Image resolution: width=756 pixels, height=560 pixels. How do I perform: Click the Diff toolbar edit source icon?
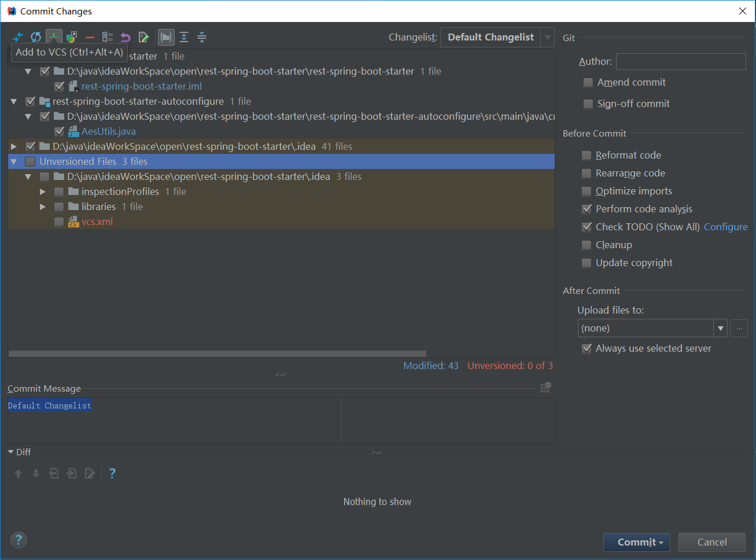tap(90, 474)
